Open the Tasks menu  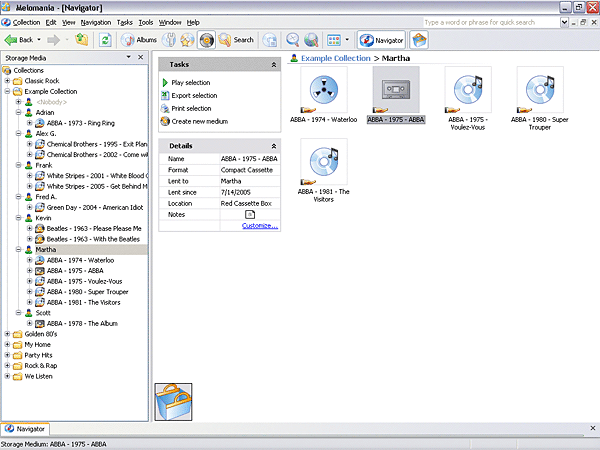point(125,23)
